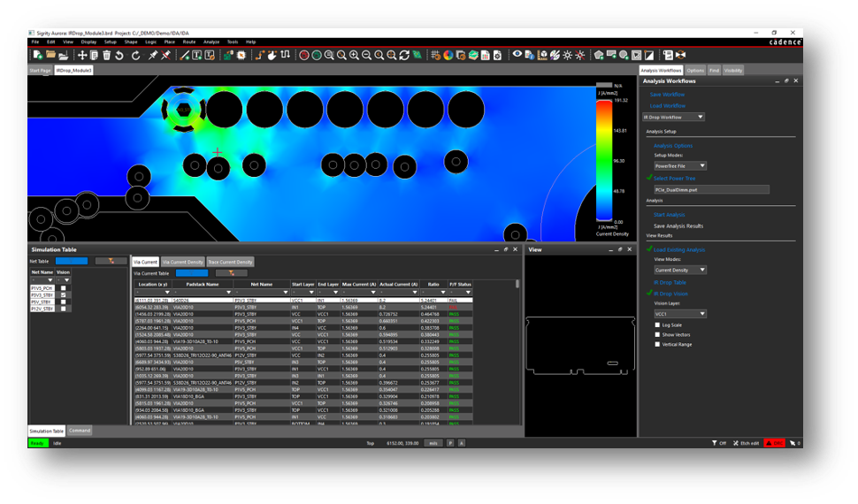Click the IR Drop Table link
Image resolution: width=858 pixels, height=504 pixels.
click(670, 282)
